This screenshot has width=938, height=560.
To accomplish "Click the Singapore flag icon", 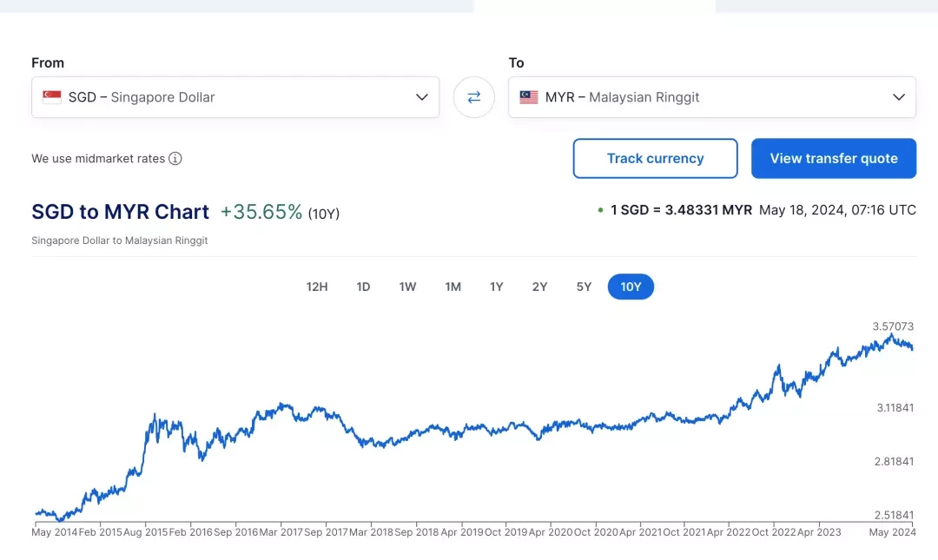I will [x=52, y=97].
